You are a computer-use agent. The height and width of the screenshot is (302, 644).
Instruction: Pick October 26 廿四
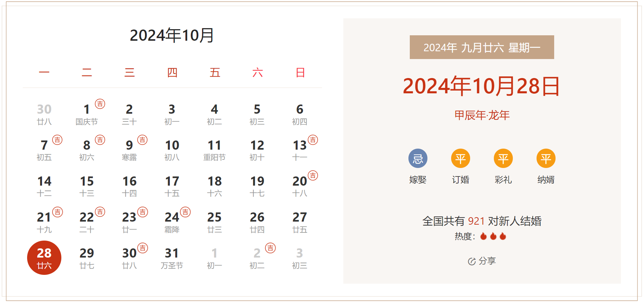pyautogui.click(x=257, y=222)
